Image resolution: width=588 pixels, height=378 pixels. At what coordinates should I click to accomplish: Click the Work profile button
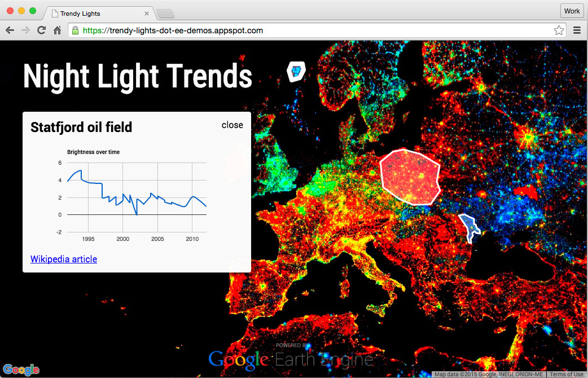(x=572, y=10)
